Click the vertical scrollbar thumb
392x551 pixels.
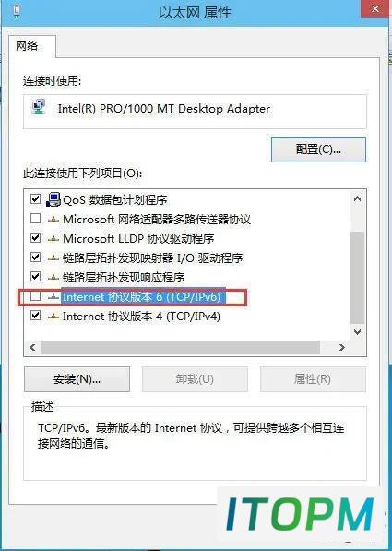coord(358,278)
